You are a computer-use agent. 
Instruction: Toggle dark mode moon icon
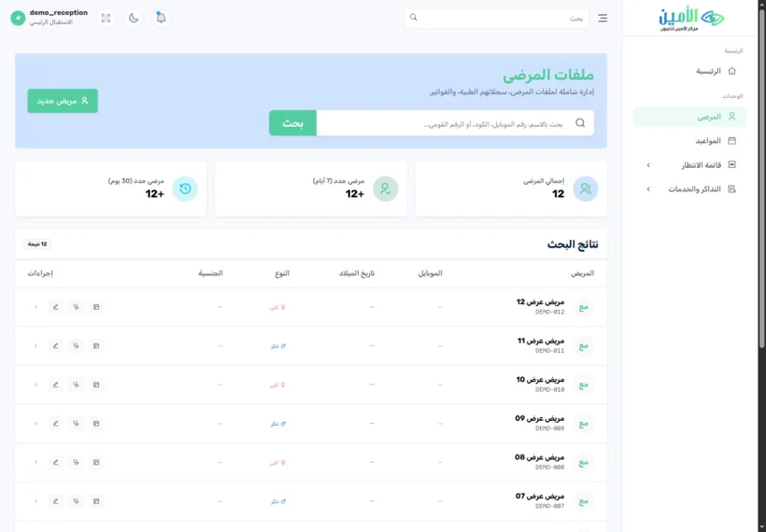tap(134, 18)
